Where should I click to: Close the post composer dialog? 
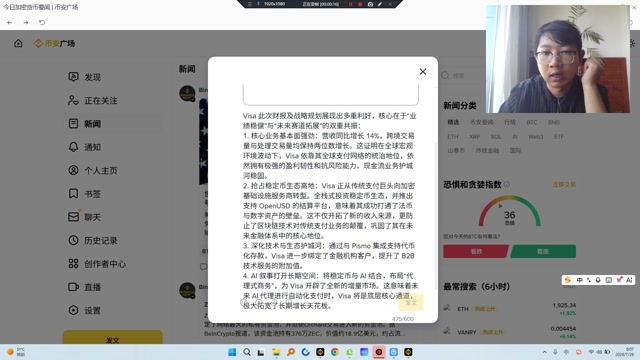[x=423, y=72]
